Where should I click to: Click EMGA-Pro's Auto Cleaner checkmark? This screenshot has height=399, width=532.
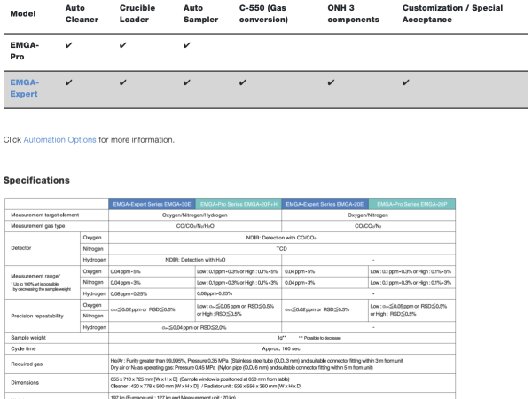pyautogui.click(x=69, y=45)
